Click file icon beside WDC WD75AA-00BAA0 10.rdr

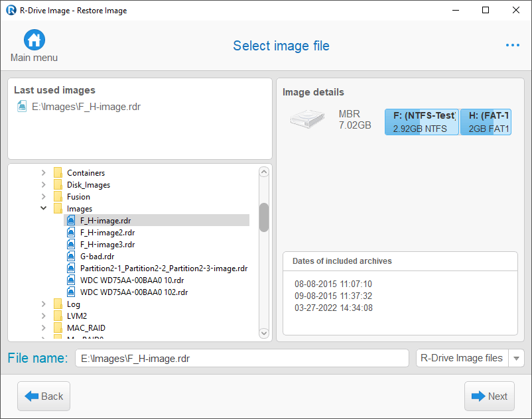71,280
